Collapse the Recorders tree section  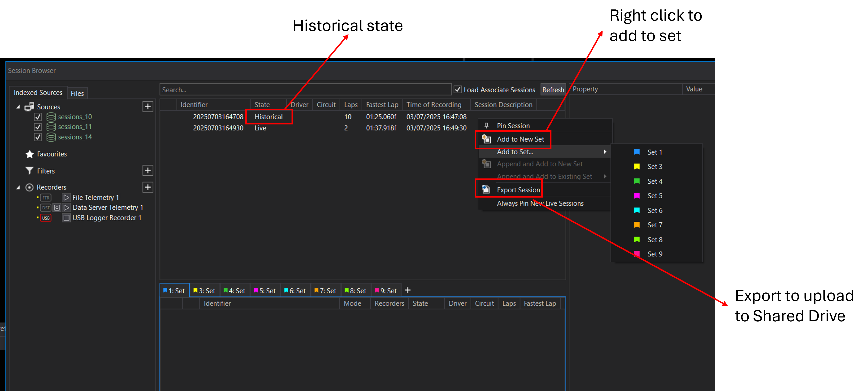coord(18,187)
